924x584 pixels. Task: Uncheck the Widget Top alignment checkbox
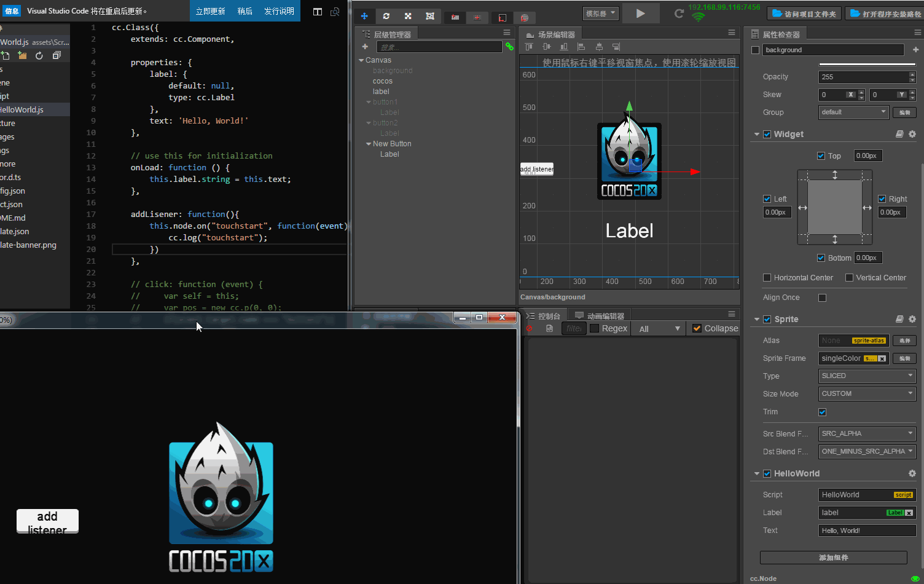click(x=821, y=156)
